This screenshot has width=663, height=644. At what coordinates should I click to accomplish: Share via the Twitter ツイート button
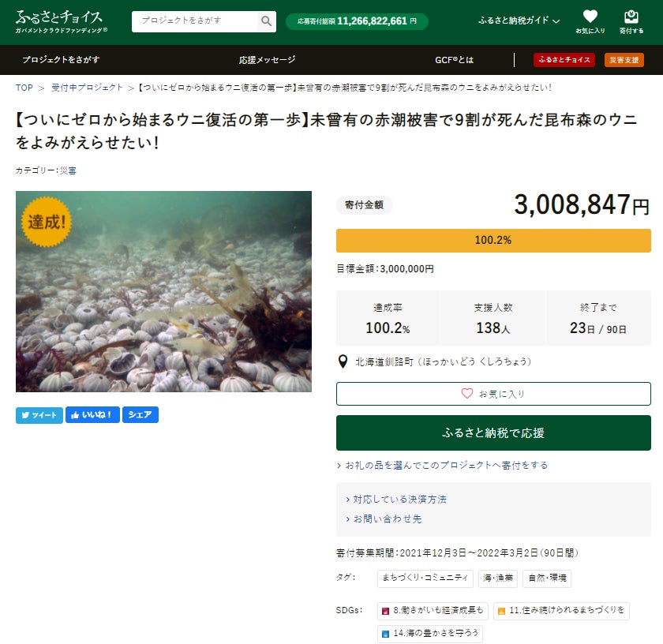[x=39, y=415]
